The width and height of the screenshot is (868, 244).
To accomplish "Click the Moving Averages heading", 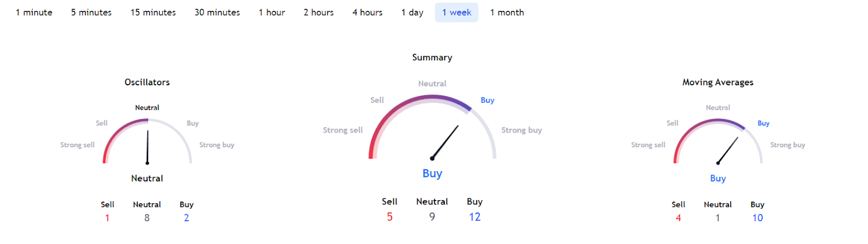I will (718, 82).
